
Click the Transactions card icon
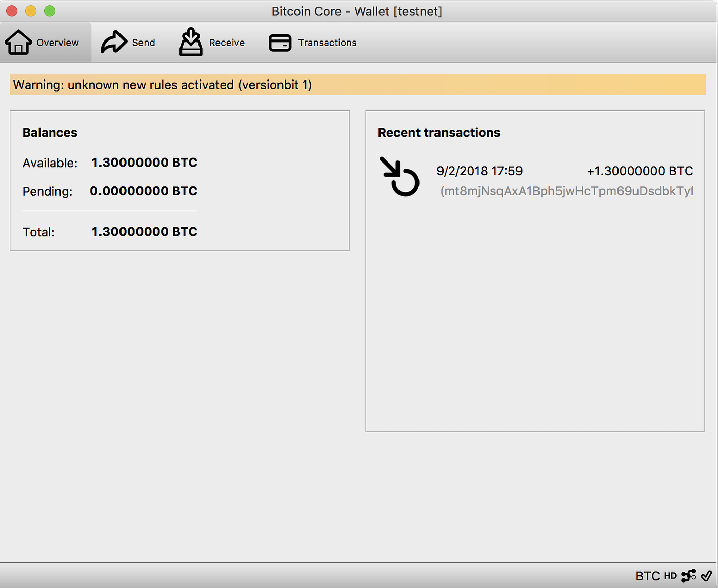pos(280,43)
